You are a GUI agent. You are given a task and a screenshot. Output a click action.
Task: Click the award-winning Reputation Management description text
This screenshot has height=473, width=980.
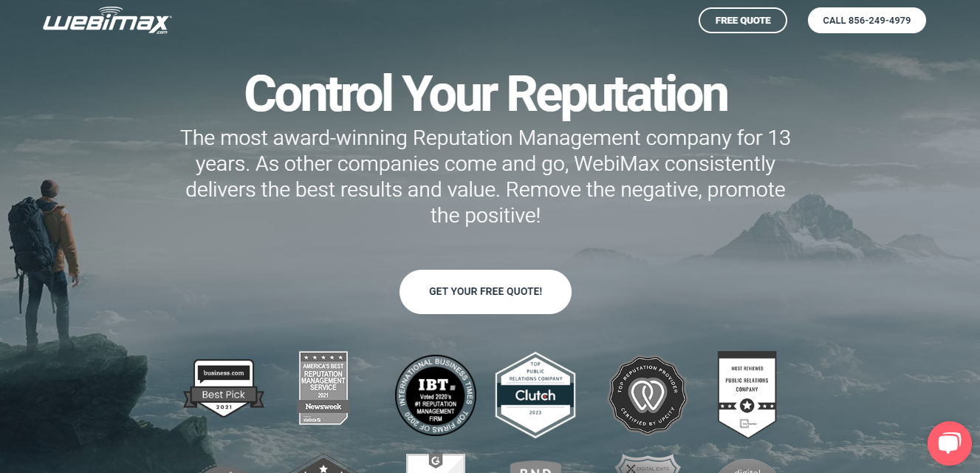tap(485, 177)
